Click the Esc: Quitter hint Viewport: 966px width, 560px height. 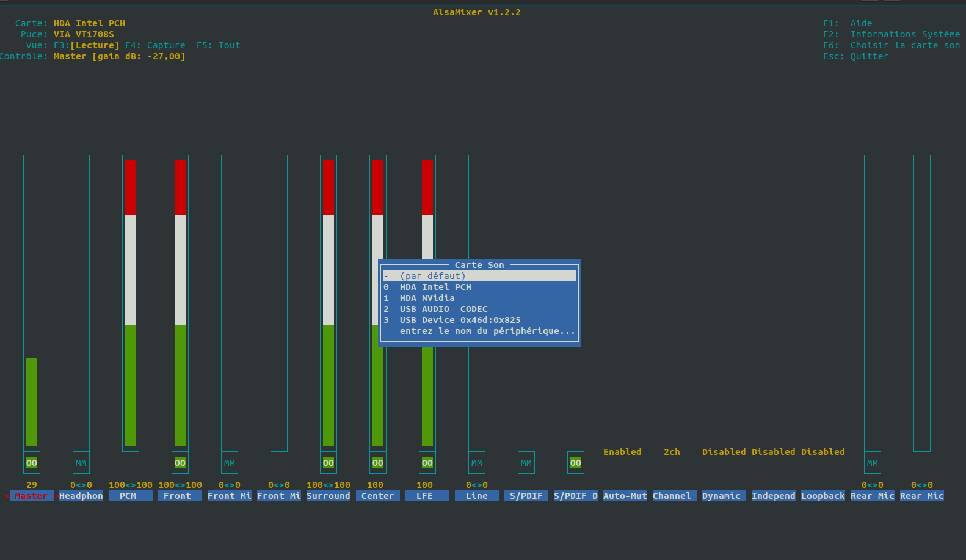coord(856,56)
